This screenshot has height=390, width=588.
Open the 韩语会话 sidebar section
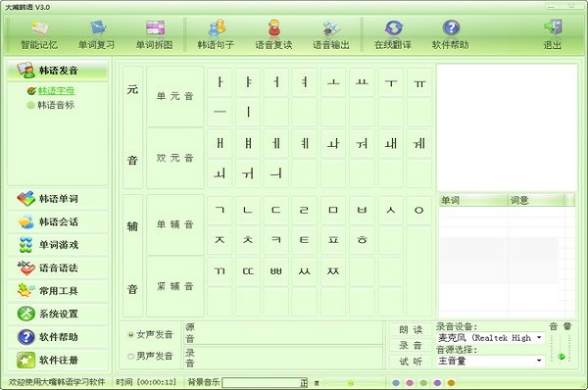pos(58,222)
